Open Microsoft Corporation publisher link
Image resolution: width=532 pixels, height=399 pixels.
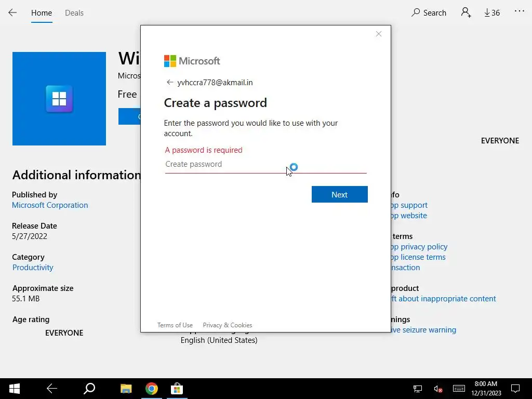tap(50, 205)
